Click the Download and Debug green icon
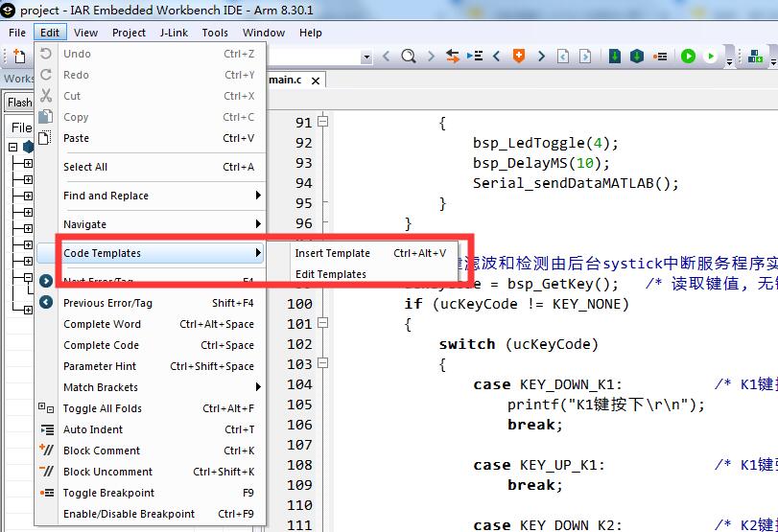Viewport: 778px width, 532px height. click(x=688, y=56)
